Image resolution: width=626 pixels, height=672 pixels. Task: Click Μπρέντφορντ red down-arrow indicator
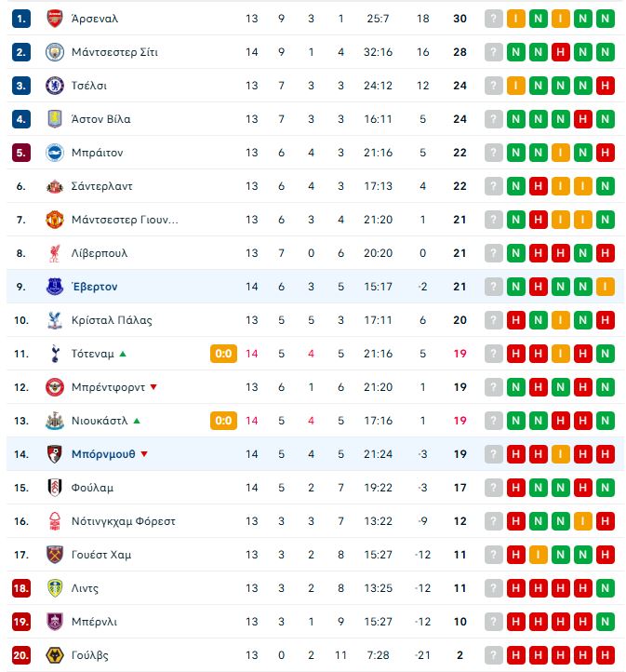(153, 387)
